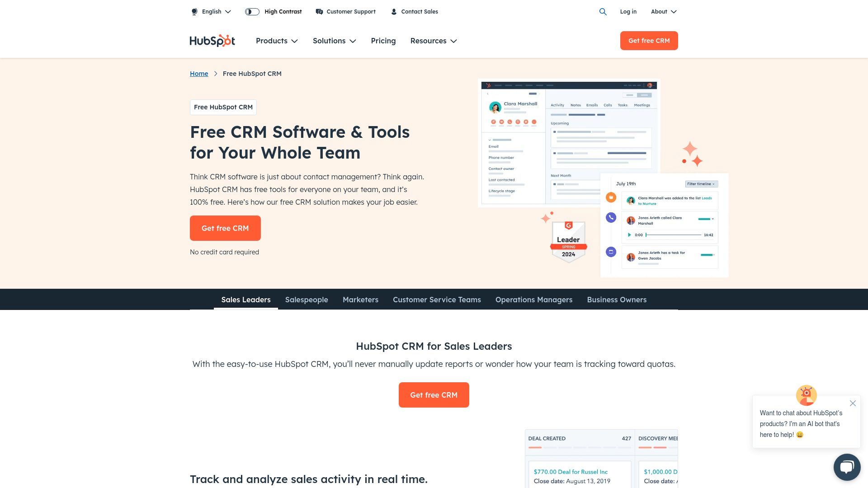The image size is (868, 488).
Task: Click the chat bubble icon bottom right
Action: click(847, 468)
